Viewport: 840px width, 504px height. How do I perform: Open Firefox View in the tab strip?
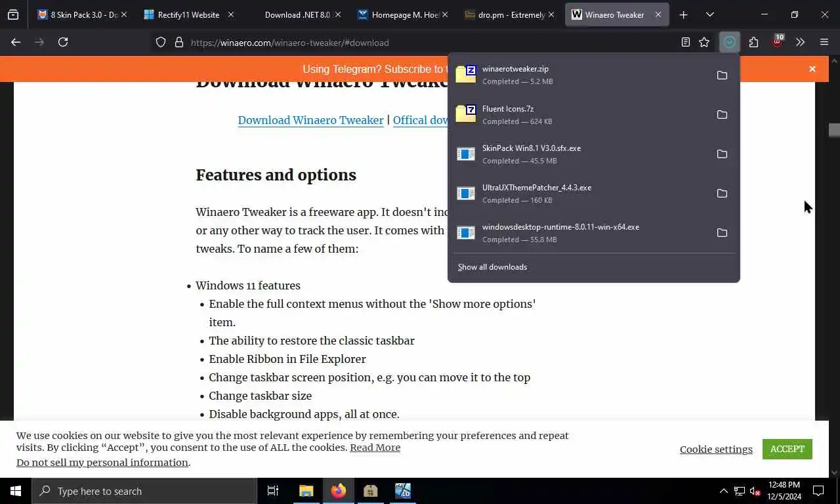[13, 14]
